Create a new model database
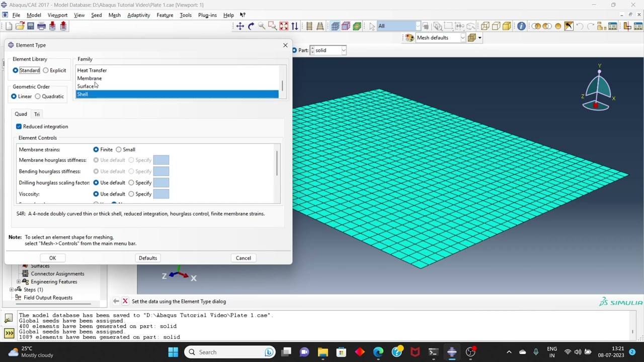The height and width of the screenshot is (362, 644). click(9, 26)
